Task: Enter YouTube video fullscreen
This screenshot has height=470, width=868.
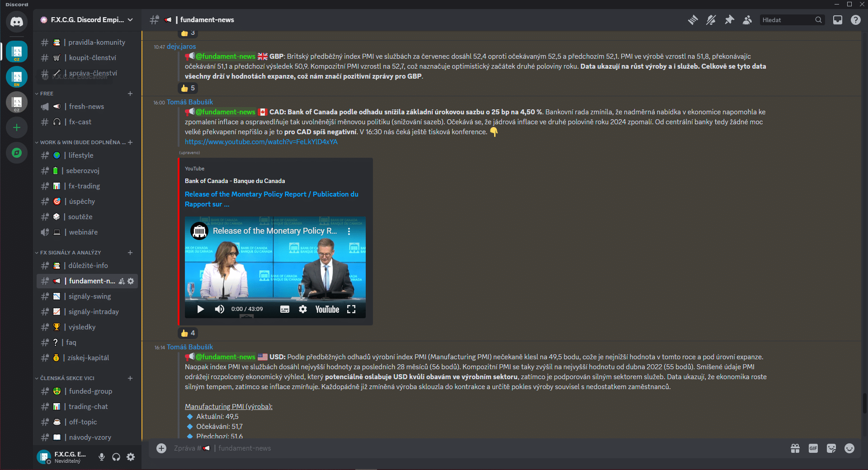Action: pyautogui.click(x=351, y=309)
